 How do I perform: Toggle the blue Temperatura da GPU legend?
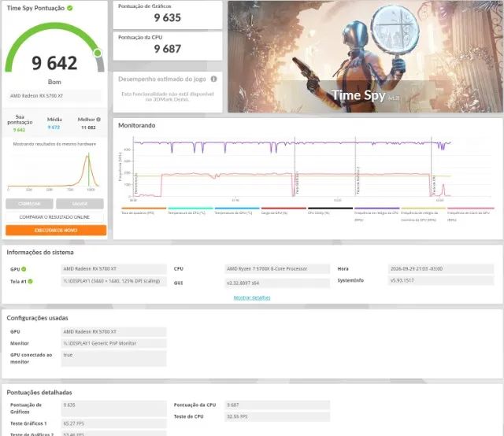click(x=237, y=211)
